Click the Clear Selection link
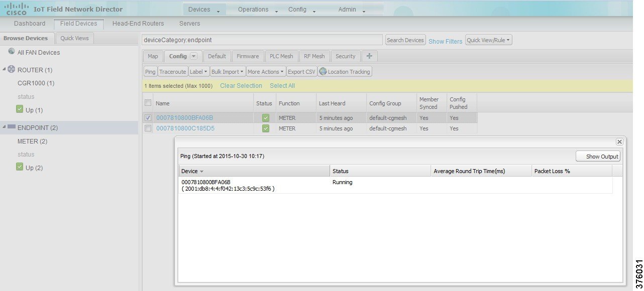Image resolution: width=644 pixels, height=291 pixels. pyautogui.click(x=241, y=85)
